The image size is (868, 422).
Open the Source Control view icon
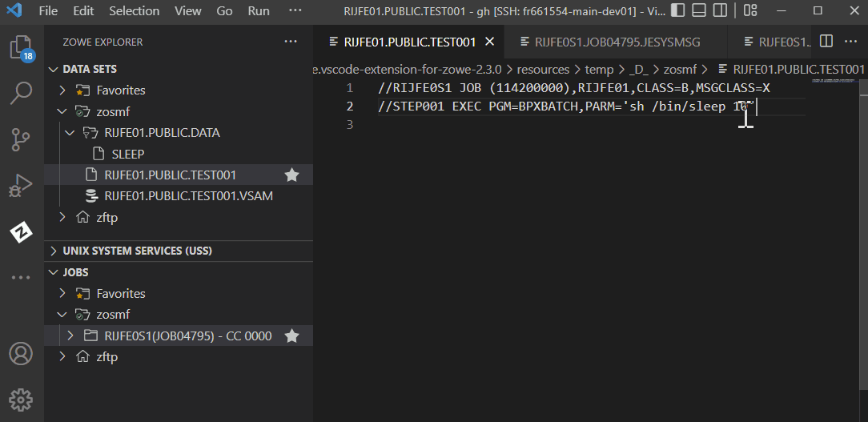tap(21, 139)
